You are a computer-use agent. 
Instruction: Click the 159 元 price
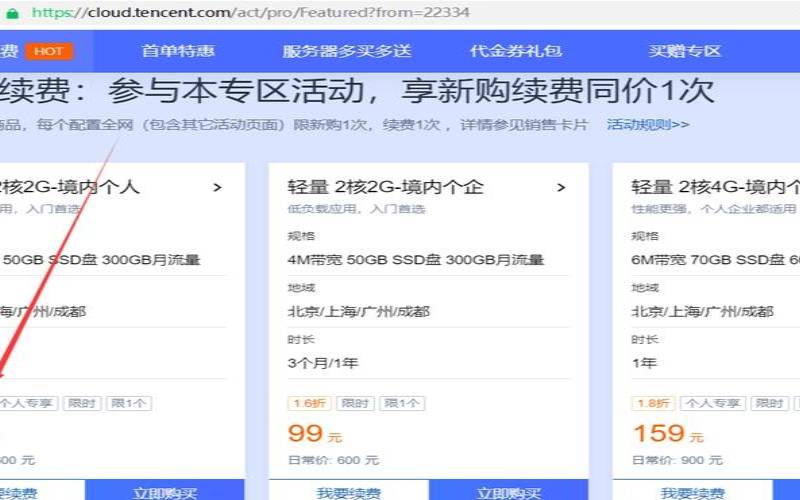(668, 434)
